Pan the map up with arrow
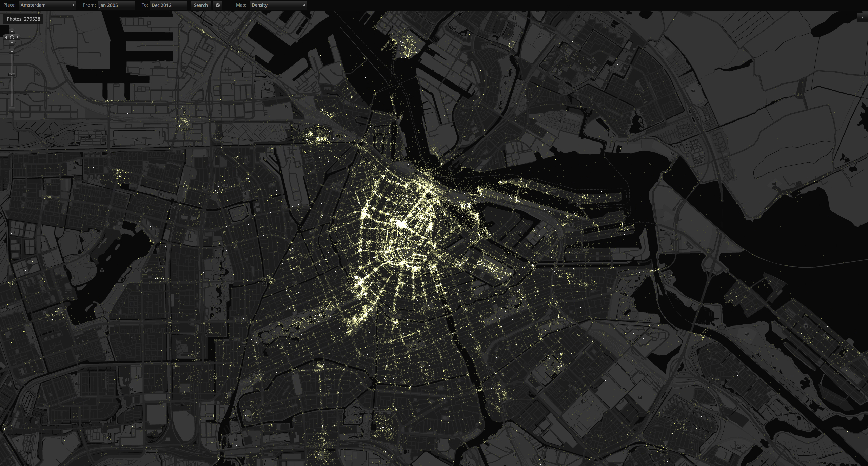Image resolution: width=868 pixels, height=466 pixels. click(12, 32)
